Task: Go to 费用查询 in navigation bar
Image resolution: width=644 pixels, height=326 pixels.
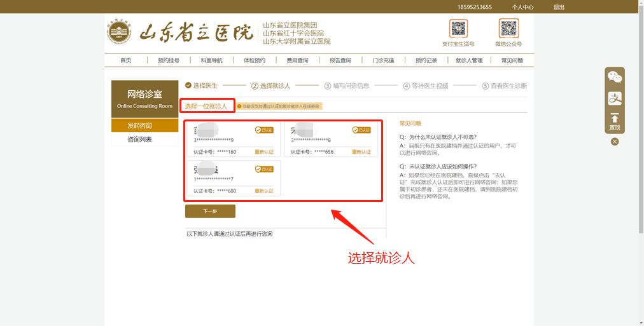Action: pos(297,60)
